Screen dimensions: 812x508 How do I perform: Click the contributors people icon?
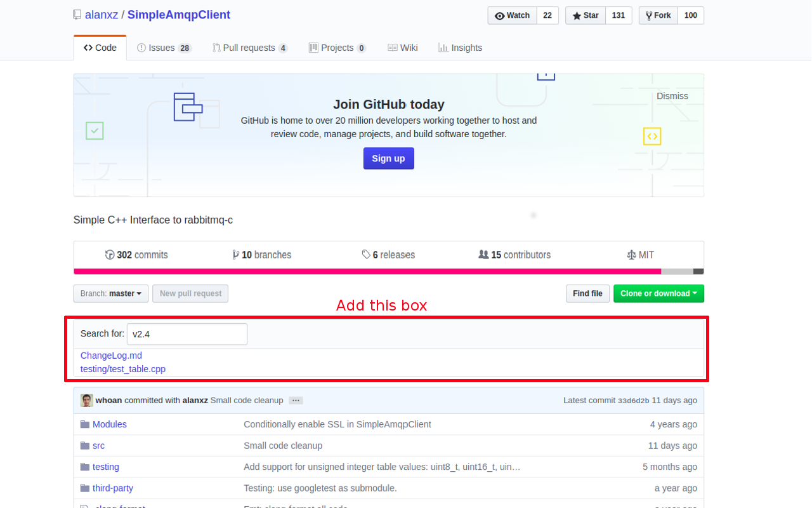[x=483, y=255]
